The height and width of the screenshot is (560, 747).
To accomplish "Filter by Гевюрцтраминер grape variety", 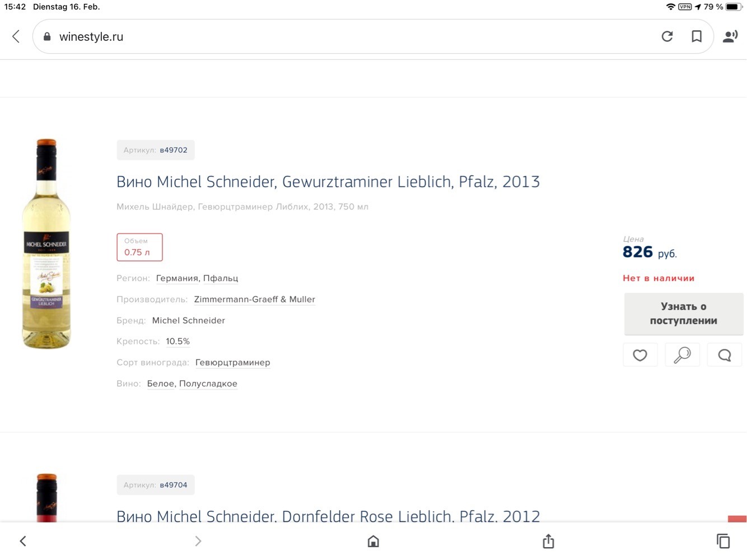I will [x=233, y=363].
